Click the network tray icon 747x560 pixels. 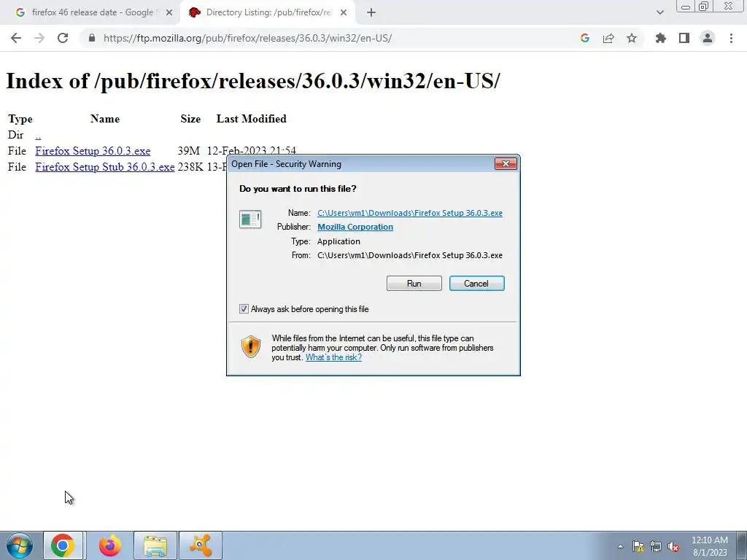pyautogui.click(x=656, y=546)
